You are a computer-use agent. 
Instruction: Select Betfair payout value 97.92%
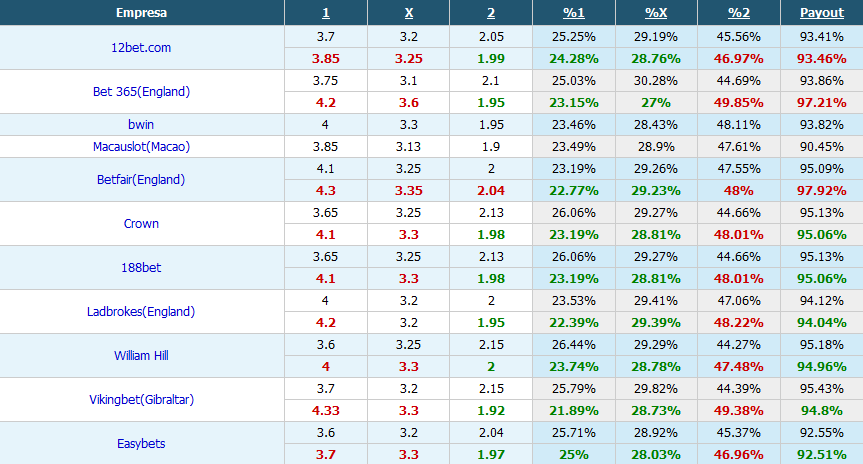pyautogui.click(x=821, y=191)
